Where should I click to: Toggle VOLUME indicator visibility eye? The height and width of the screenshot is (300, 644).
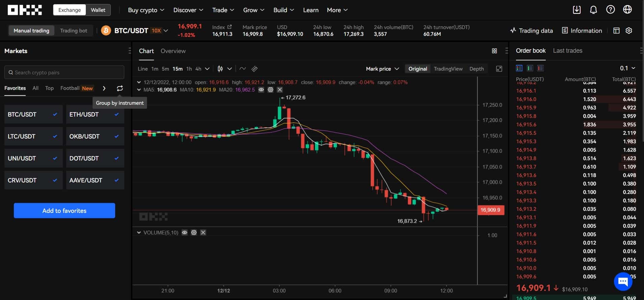click(184, 233)
